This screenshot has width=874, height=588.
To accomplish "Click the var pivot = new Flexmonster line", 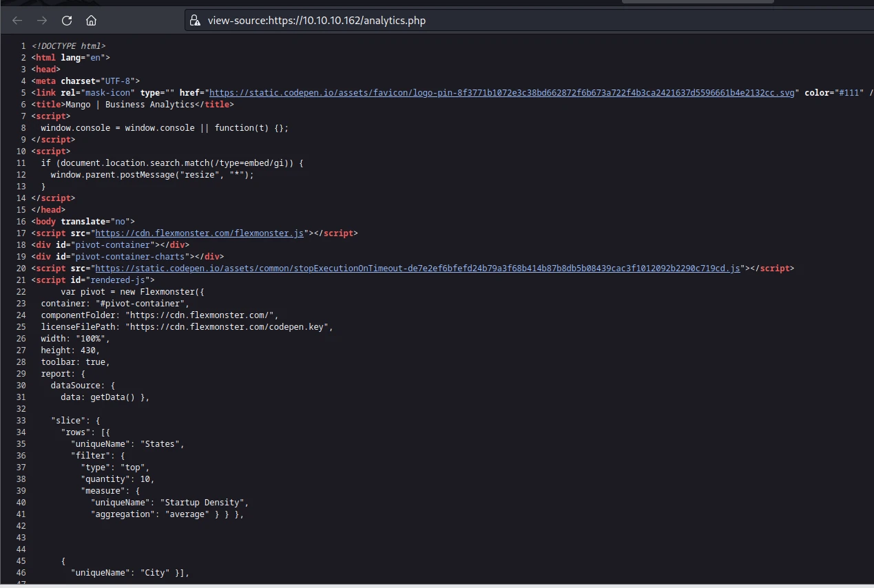I will pos(132,291).
